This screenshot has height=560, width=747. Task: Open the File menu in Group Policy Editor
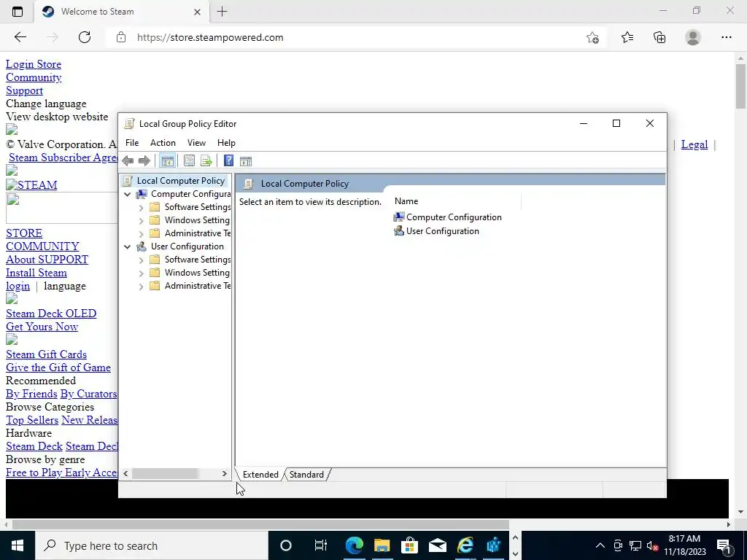(132, 143)
